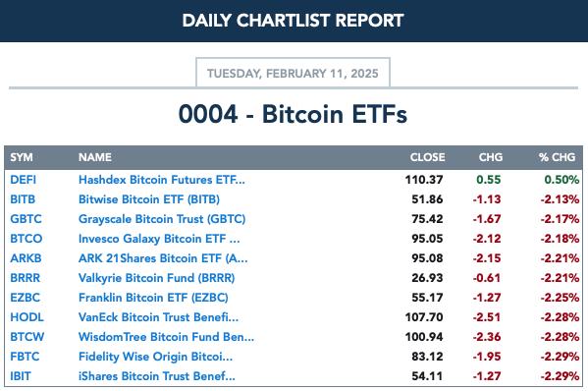Viewport: 588px width, 391px height.
Task: Open the DEFI symbol link
Action: [24, 180]
